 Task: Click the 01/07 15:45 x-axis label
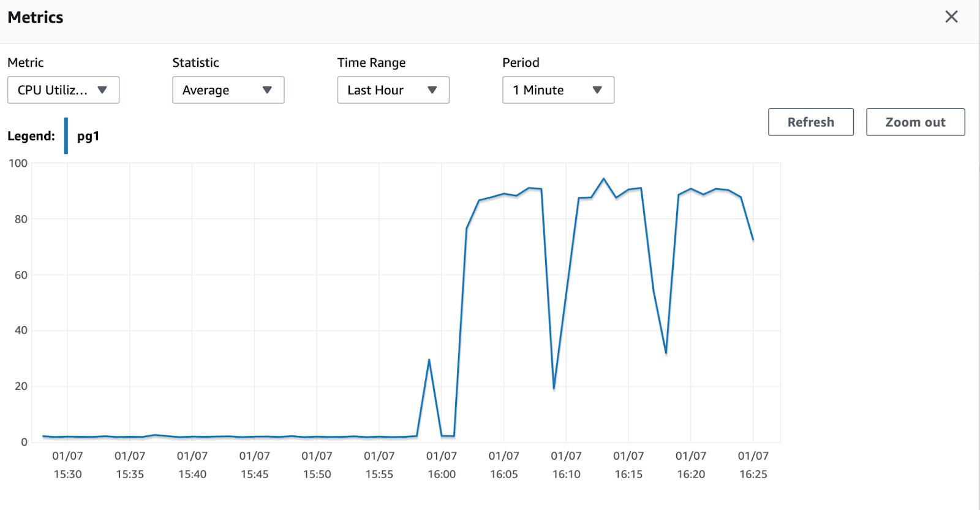(254, 465)
